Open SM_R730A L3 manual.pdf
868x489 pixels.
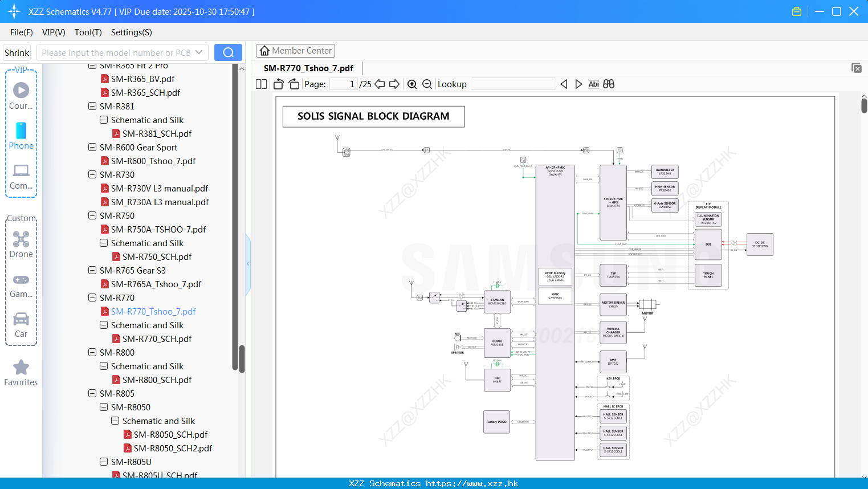160,202
